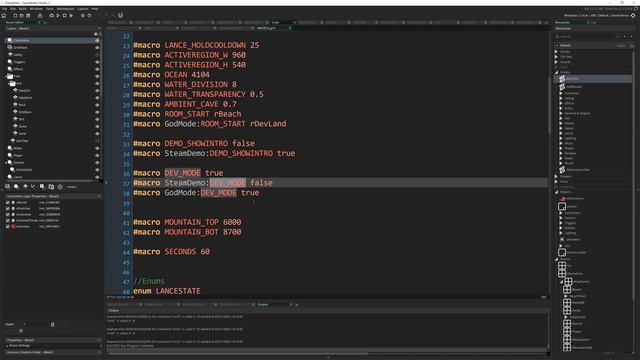Click the delete layer icon
The height and width of the screenshot is (360, 640).
(x=60, y=187)
